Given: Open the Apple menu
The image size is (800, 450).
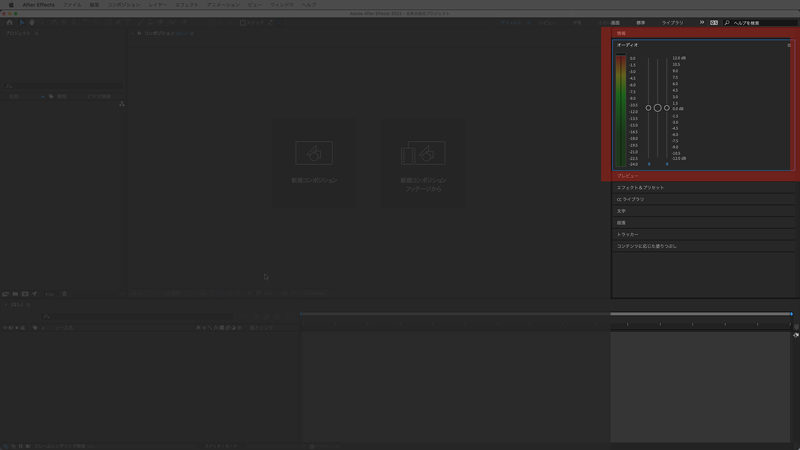Looking at the screenshot, I should tap(11, 5).
